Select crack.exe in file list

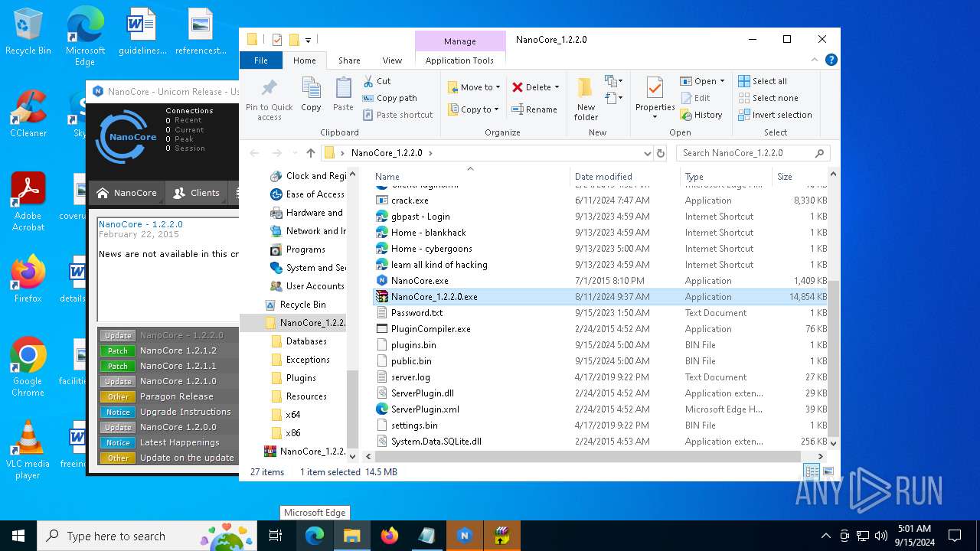pos(410,201)
